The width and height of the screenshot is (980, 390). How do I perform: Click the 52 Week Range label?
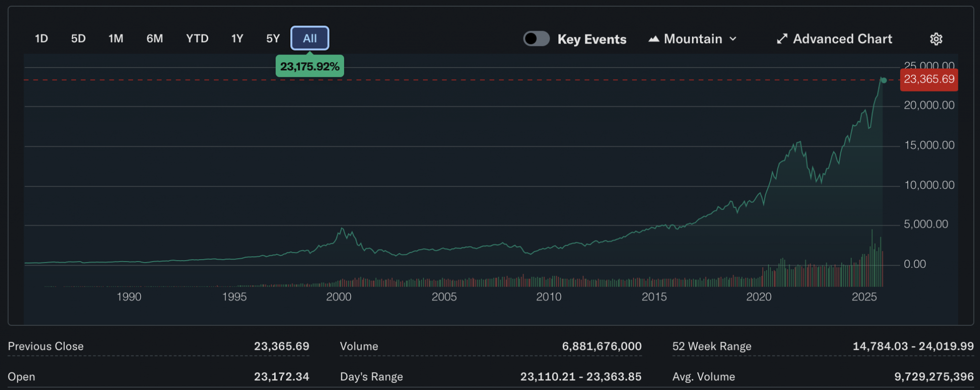(712, 346)
